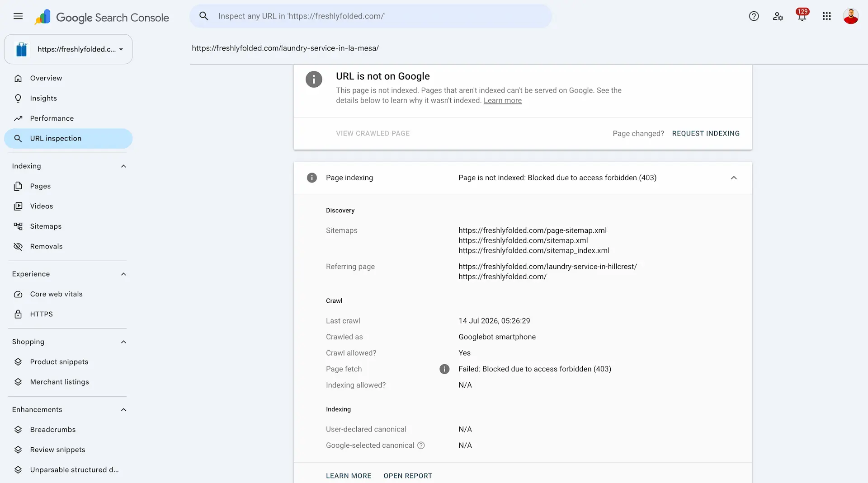Open the Performance report
This screenshot has height=483, width=868.
coord(68,118)
